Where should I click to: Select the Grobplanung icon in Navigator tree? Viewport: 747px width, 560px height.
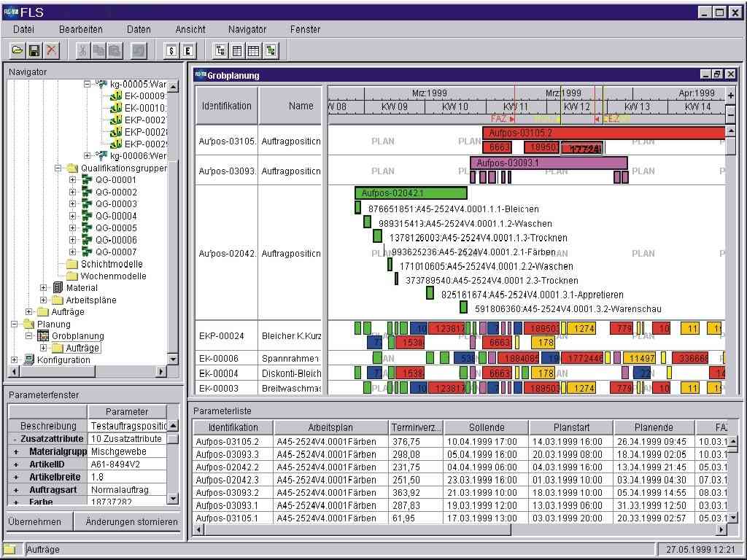tap(43, 336)
